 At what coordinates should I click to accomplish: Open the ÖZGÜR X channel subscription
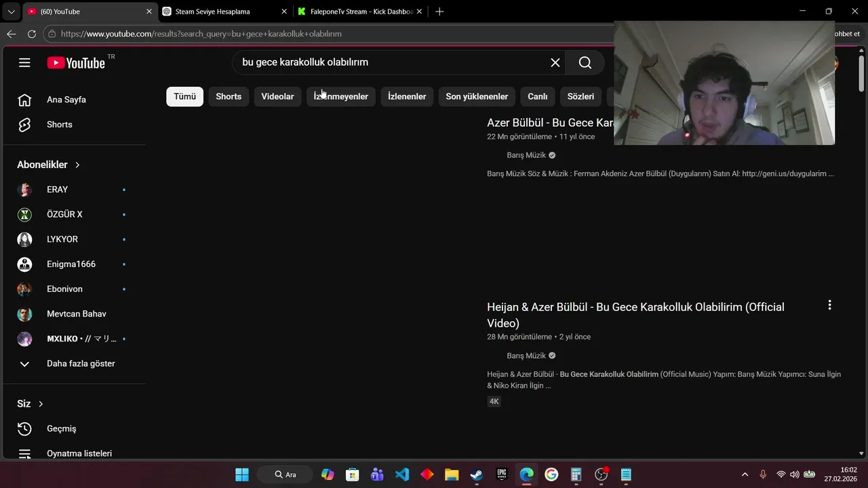pyautogui.click(x=75, y=214)
